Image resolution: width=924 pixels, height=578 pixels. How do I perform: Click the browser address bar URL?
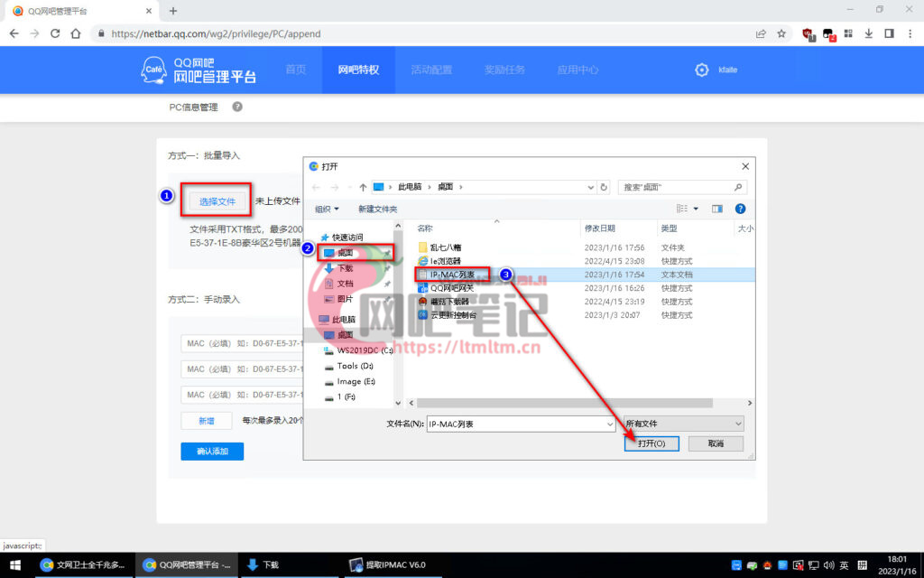216,33
